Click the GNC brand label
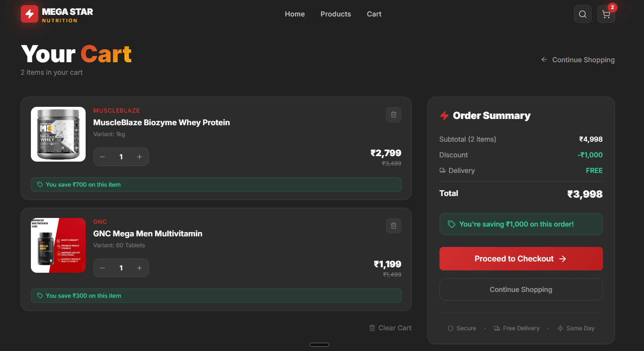 (100, 222)
